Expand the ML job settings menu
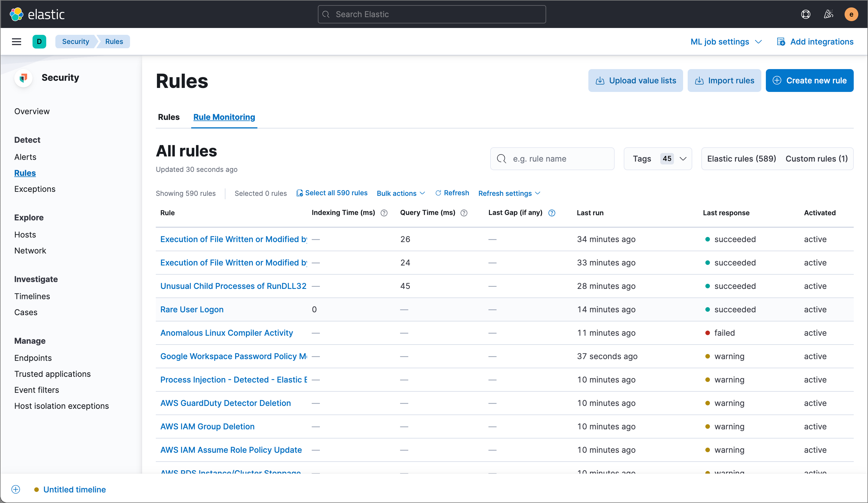Screen dimensions: 868x503 (x=726, y=42)
